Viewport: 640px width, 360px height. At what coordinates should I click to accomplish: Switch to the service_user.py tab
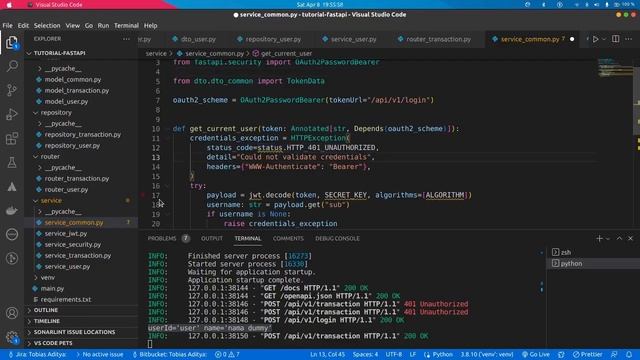[353, 39]
